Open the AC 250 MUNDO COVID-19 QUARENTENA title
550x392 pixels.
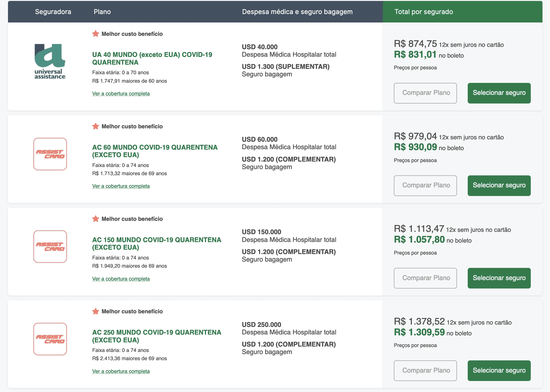[x=157, y=336]
